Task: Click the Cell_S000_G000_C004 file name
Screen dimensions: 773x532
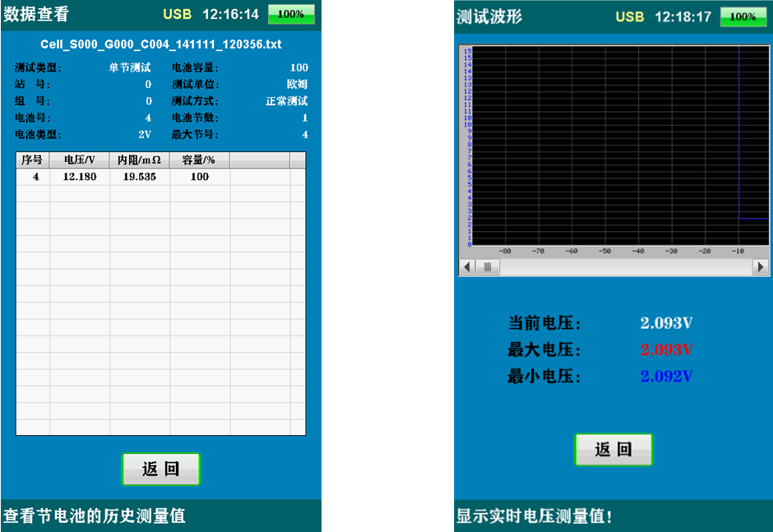Action: tap(161, 44)
